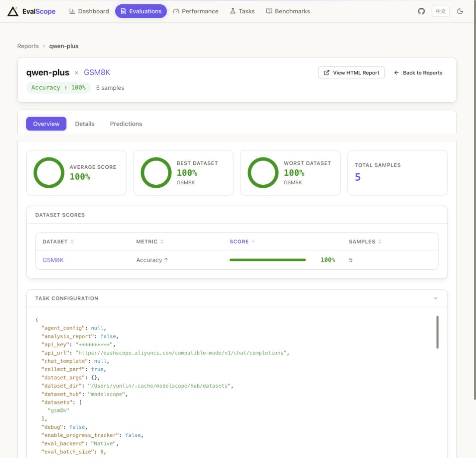This screenshot has height=458, width=476.
Task: Collapse Task Configuration panel chevron
Action: tap(435, 298)
